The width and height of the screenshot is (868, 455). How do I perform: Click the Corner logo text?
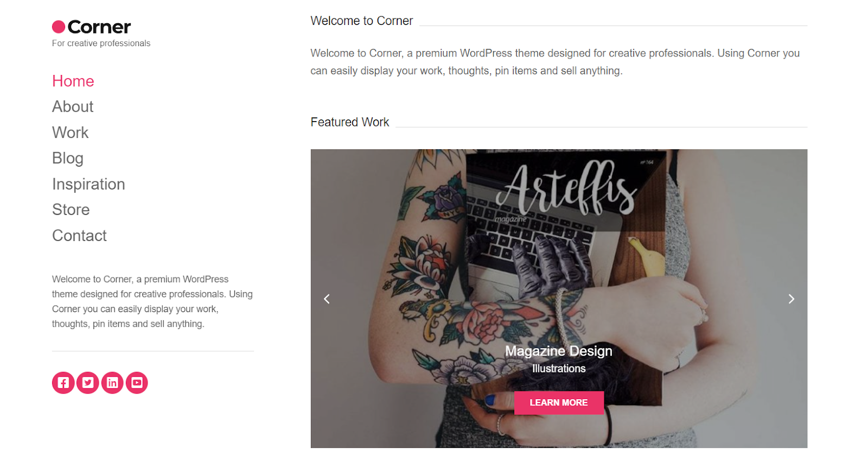click(x=99, y=27)
